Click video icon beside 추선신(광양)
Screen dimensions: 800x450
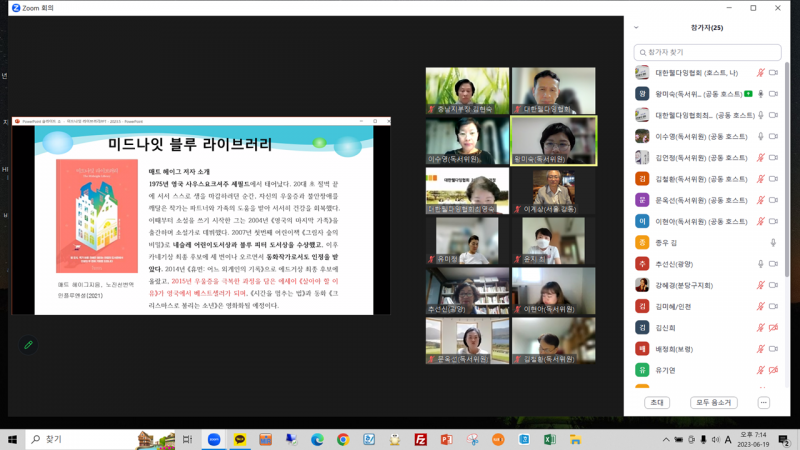pyautogui.click(x=773, y=264)
